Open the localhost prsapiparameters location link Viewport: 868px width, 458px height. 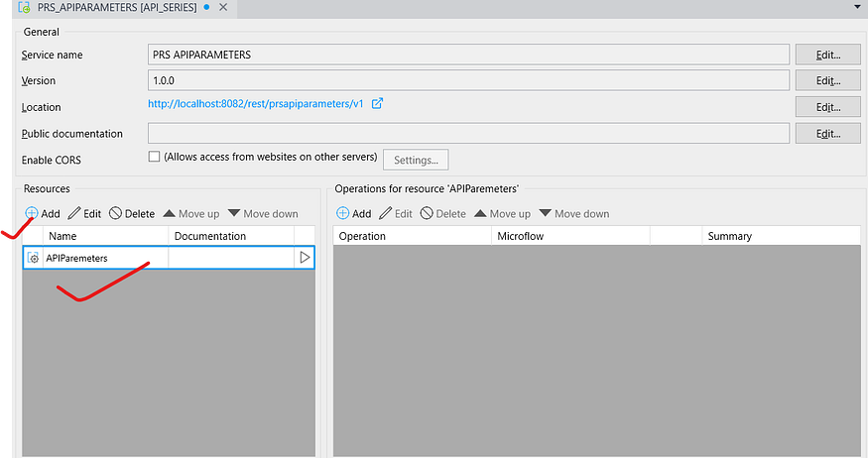256,104
